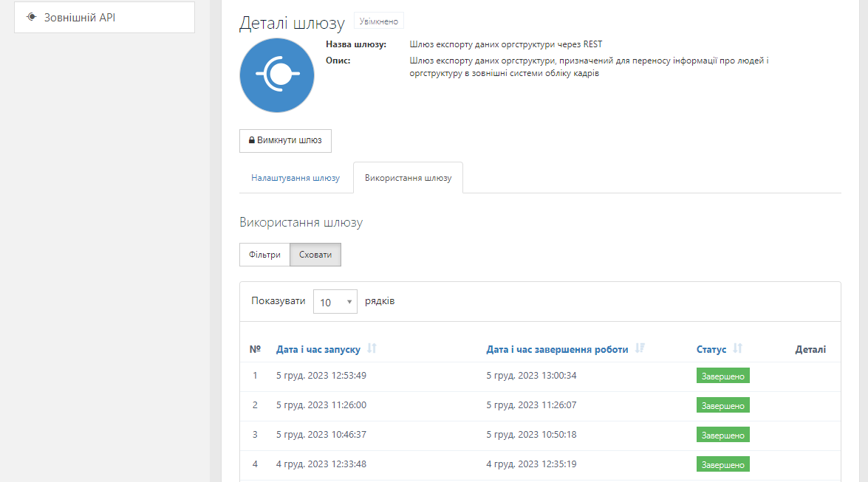Open the rows-per-page dropdown showing 10
Screen dimensions: 868x482
click(x=335, y=302)
